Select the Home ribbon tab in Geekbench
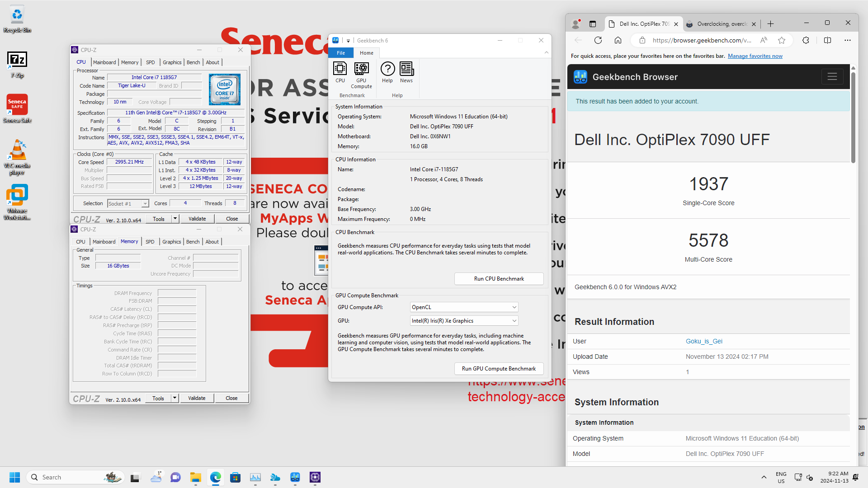 click(x=367, y=53)
